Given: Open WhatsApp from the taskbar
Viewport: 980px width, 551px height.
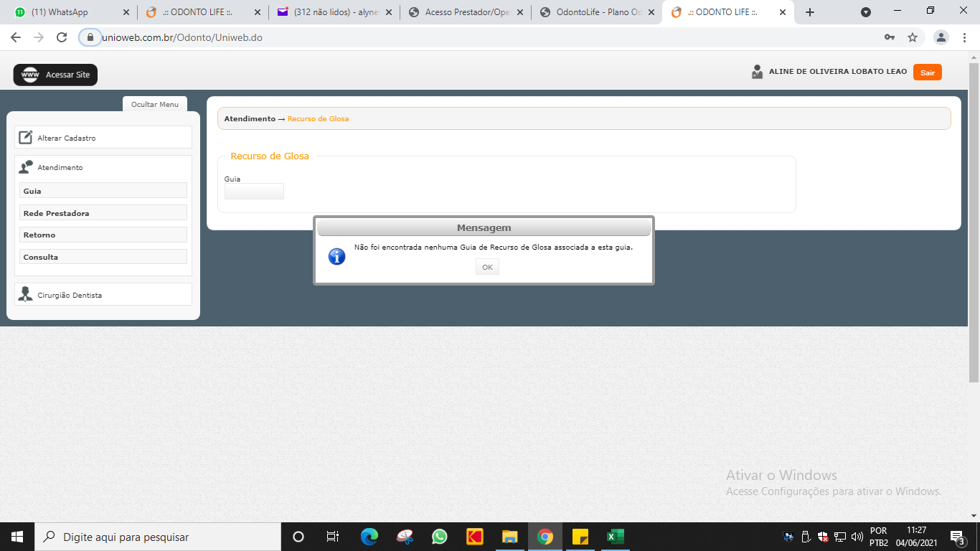Looking at the screenshot, I should pyautogui.click(x=440, y=537).
